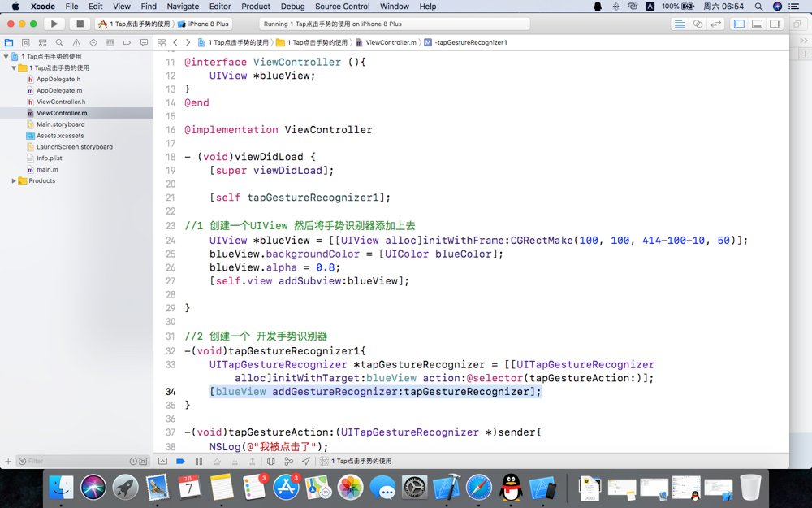Open the Debug navigator icon

coord(110,42)
